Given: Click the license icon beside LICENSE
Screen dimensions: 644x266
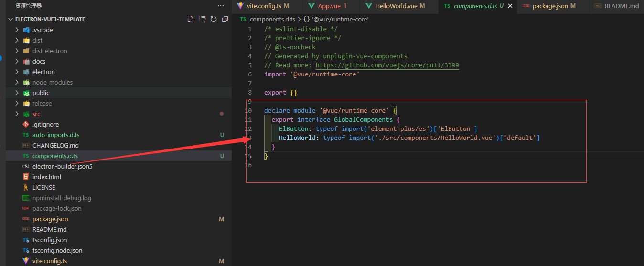Looking at the screenshot, I should [26, 187].
